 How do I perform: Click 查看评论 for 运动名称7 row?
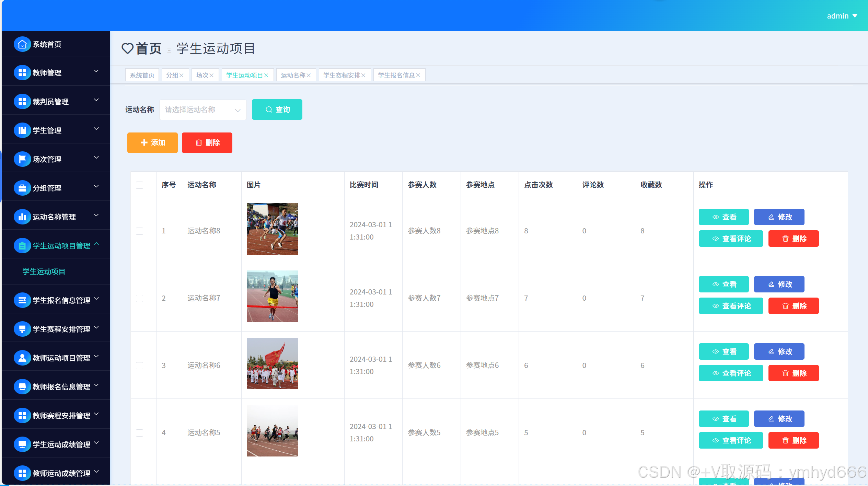pos(731,306)
